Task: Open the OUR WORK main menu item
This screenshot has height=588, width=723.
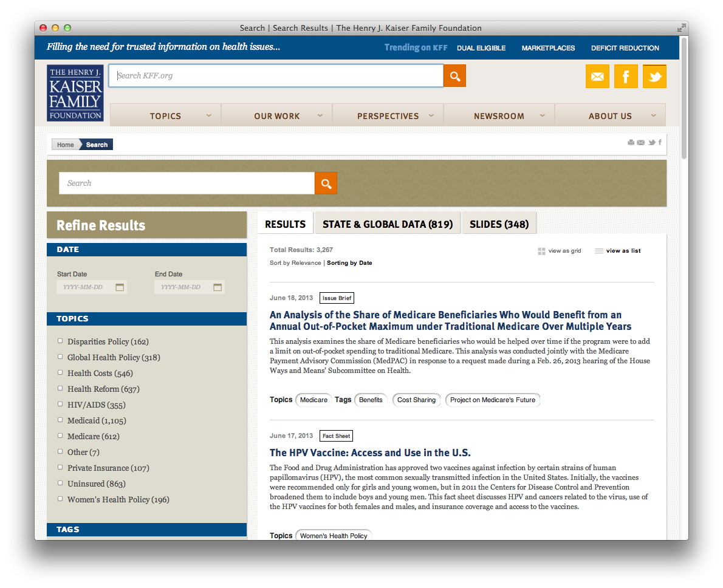Action: tap(277, 116)
